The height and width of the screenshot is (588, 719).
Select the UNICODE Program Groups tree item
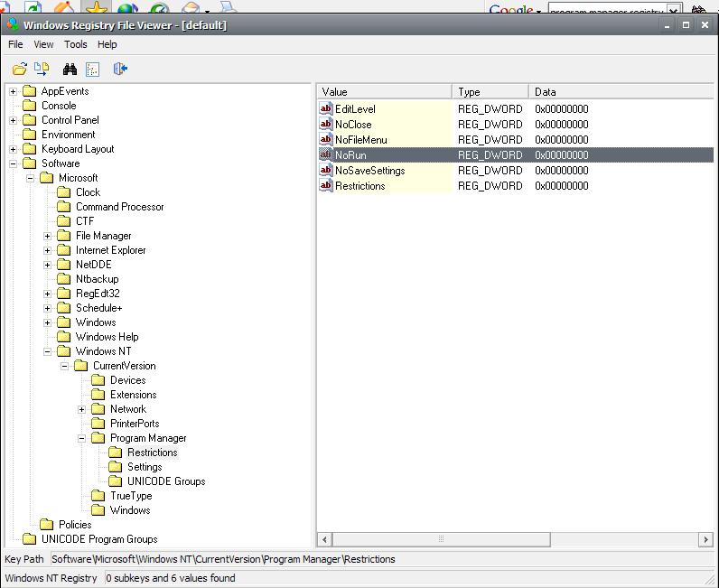[99, 539]
